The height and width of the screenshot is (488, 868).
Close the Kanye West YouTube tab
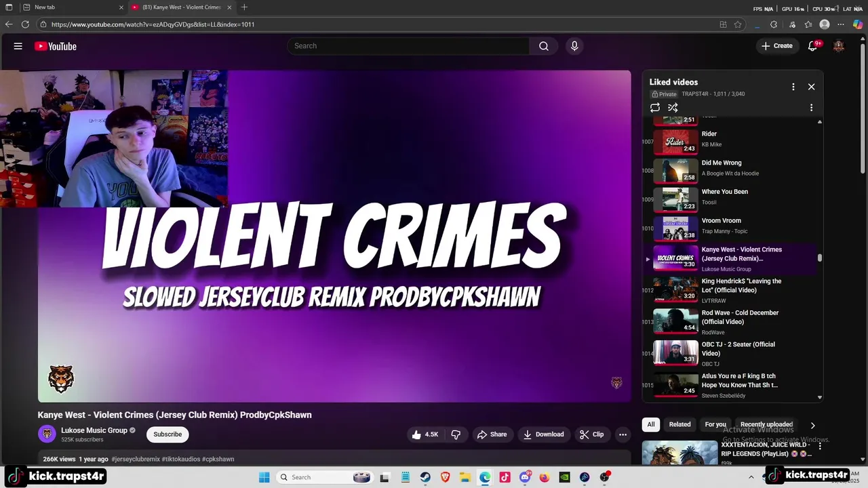point(229,7)
